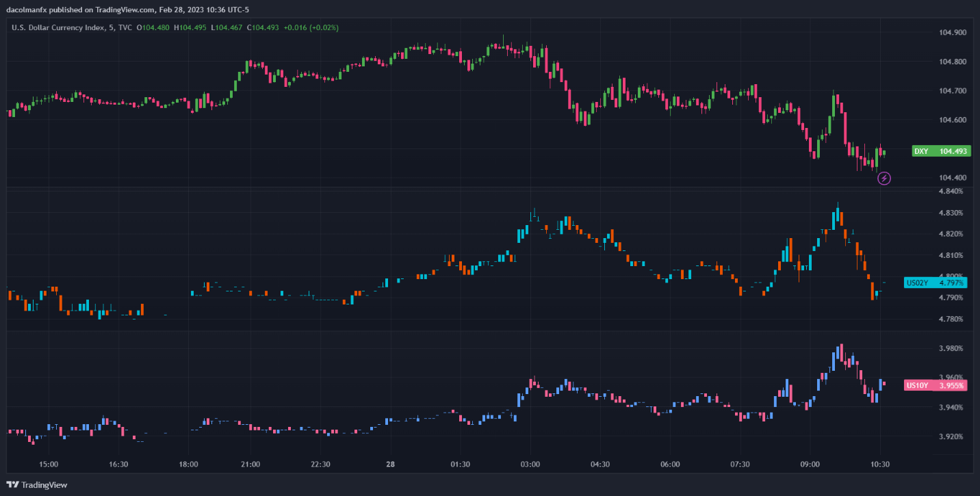
Task: Click the TradingView brand text link
Action: click(x=44, y=485)
